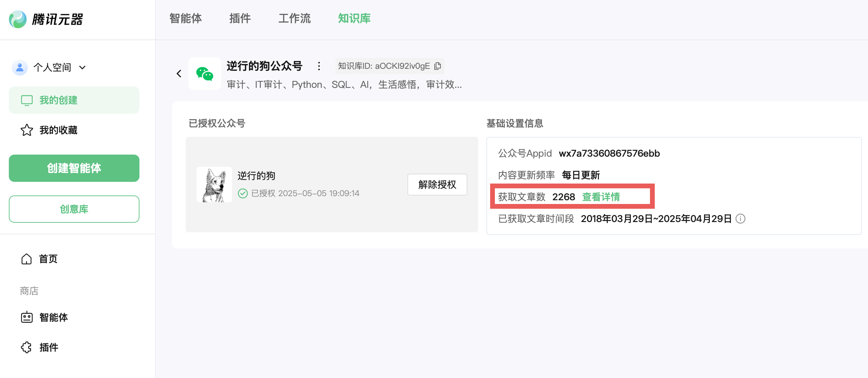Image resolution: width=868 pixels, height=378 pixels.
Task: Go back using the left arrow
Action: [x=179, y=74]
